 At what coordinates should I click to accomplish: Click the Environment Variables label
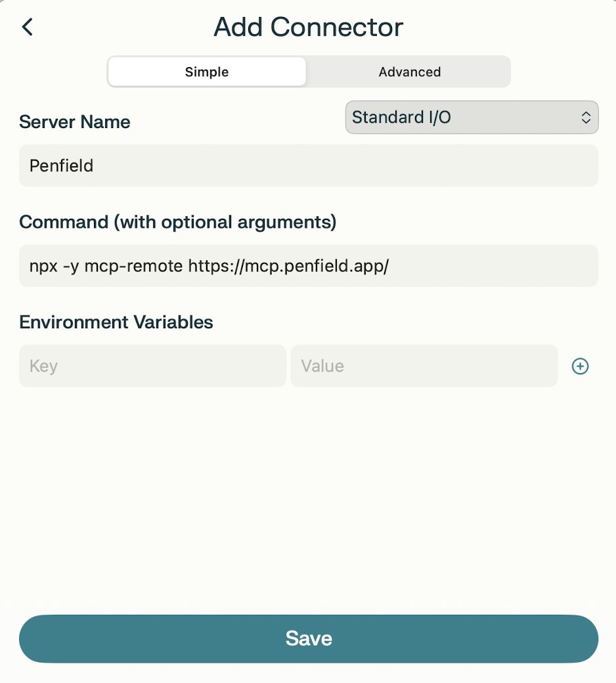click(116, 322)
